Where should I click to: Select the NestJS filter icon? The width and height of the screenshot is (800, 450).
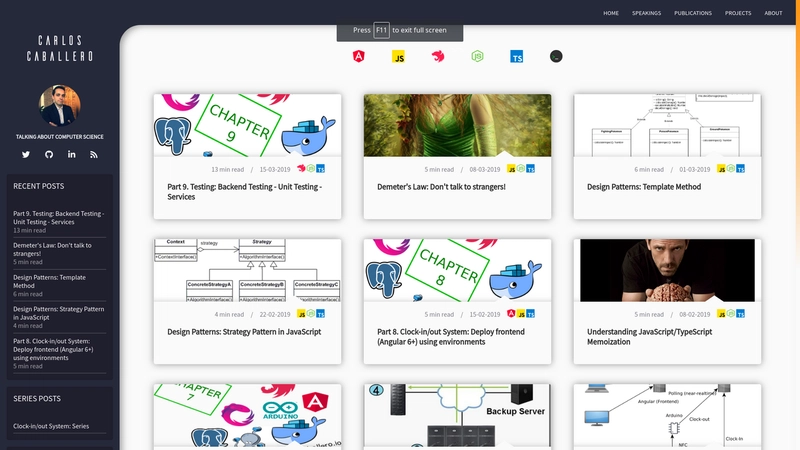[438, 57]
